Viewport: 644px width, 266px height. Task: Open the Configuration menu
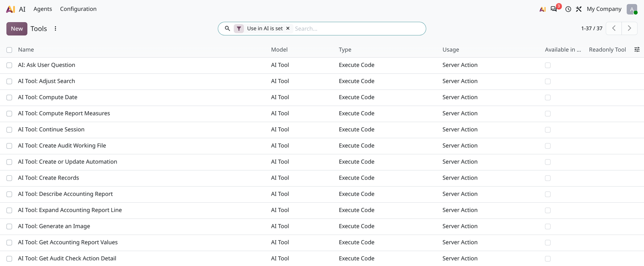78,9
